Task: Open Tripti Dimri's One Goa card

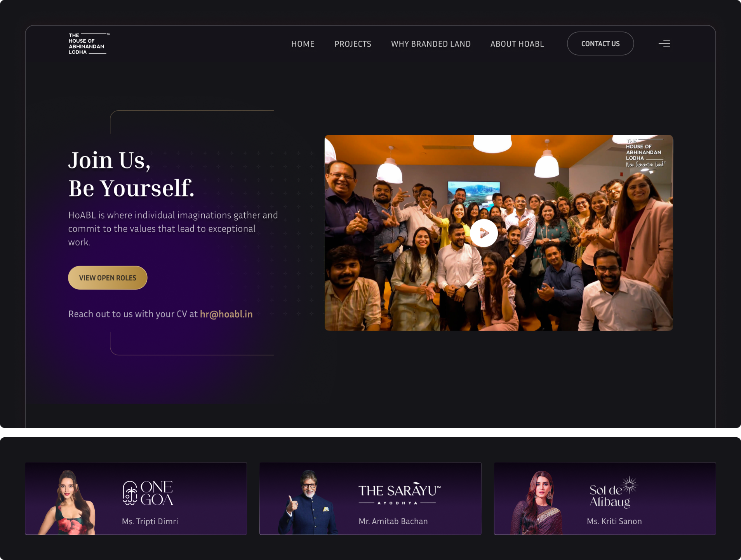Action: point(136,498)
